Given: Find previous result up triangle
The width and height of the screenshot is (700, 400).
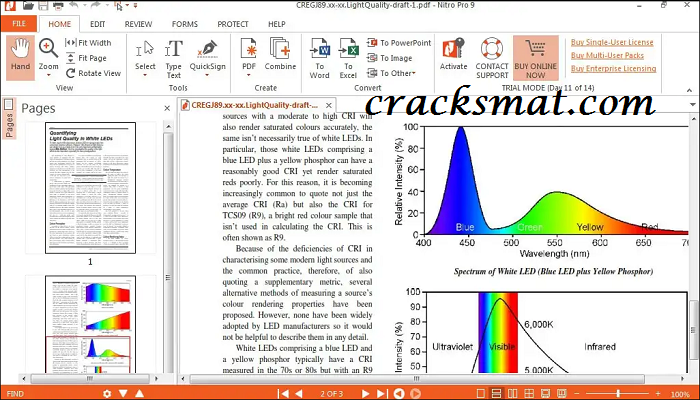Looking at the screenshot, I should (x=139, y=393).
